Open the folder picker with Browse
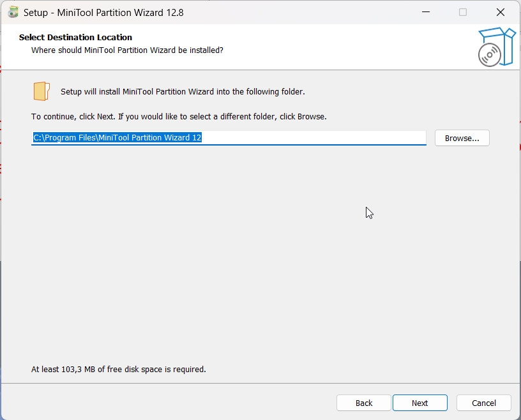Viewport: 521px width, 420px height. [x=462, y=138]
